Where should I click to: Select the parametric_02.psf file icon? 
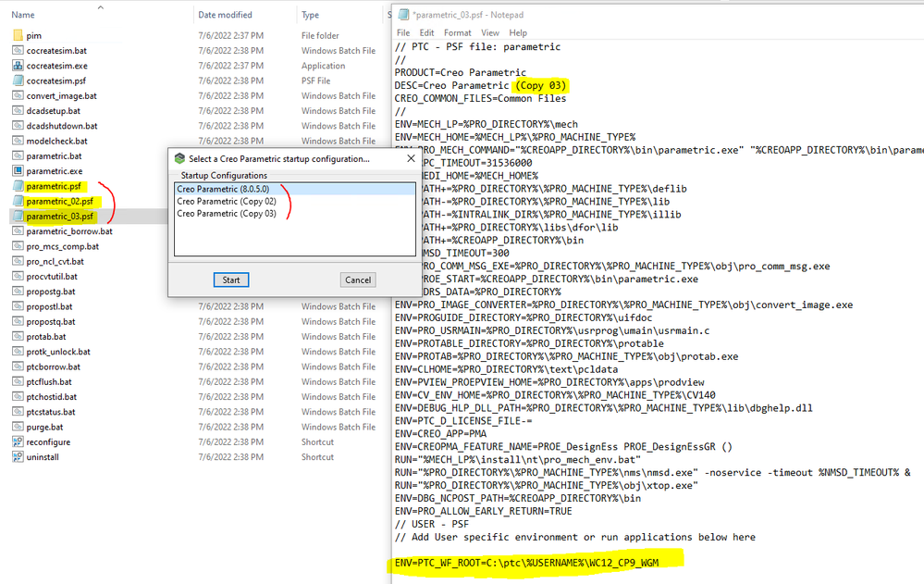tap(18, 201)
